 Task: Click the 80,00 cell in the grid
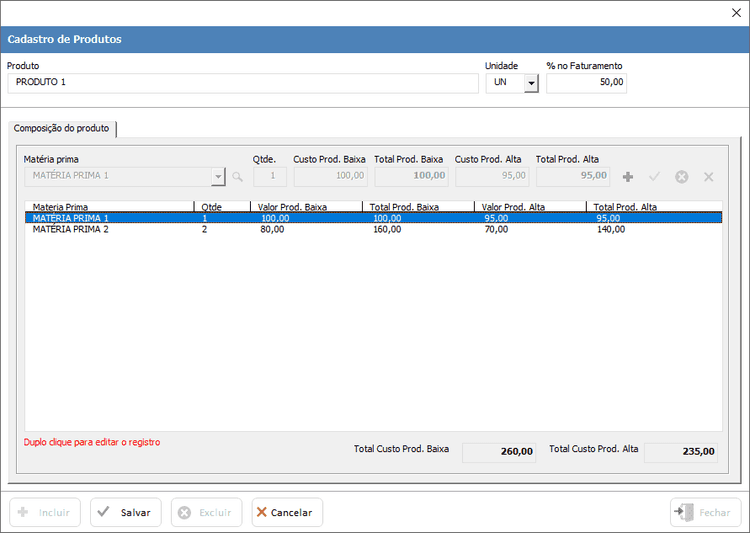click(272, 230)
